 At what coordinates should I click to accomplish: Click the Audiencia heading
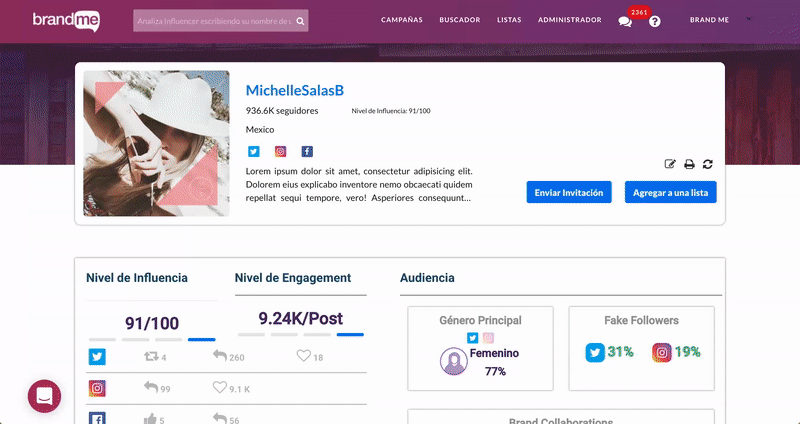[x=427, y=278]
